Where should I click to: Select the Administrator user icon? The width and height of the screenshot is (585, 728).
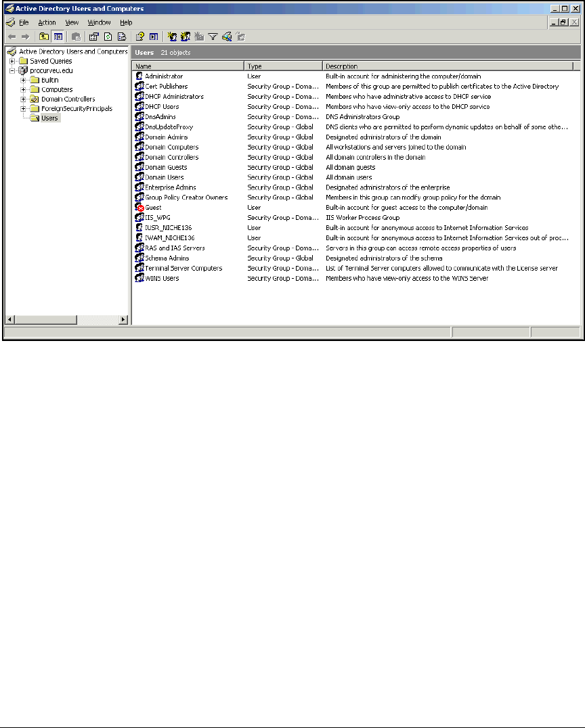139,76
